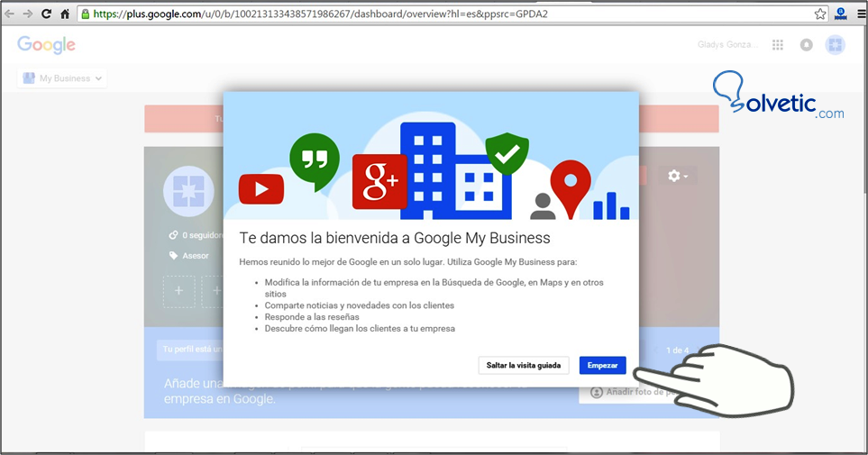868x455 pixels.
Task: Click the 0 seguidores text
Action: point(202,235)
